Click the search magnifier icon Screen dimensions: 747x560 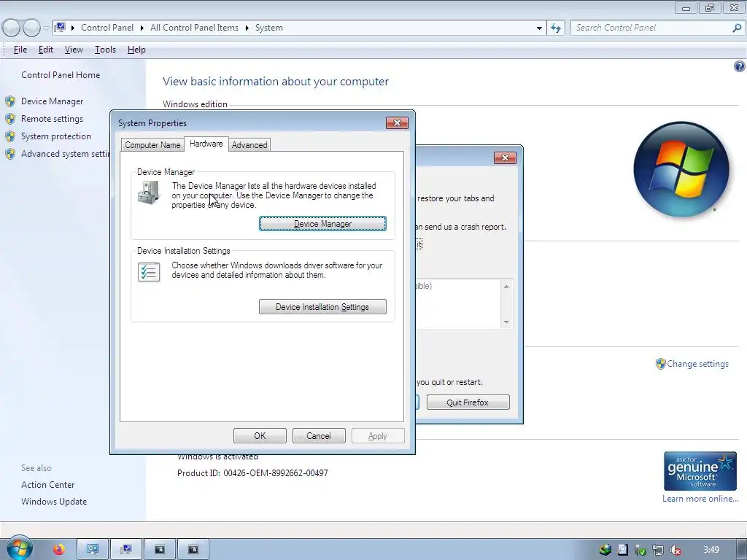(737, 28)
